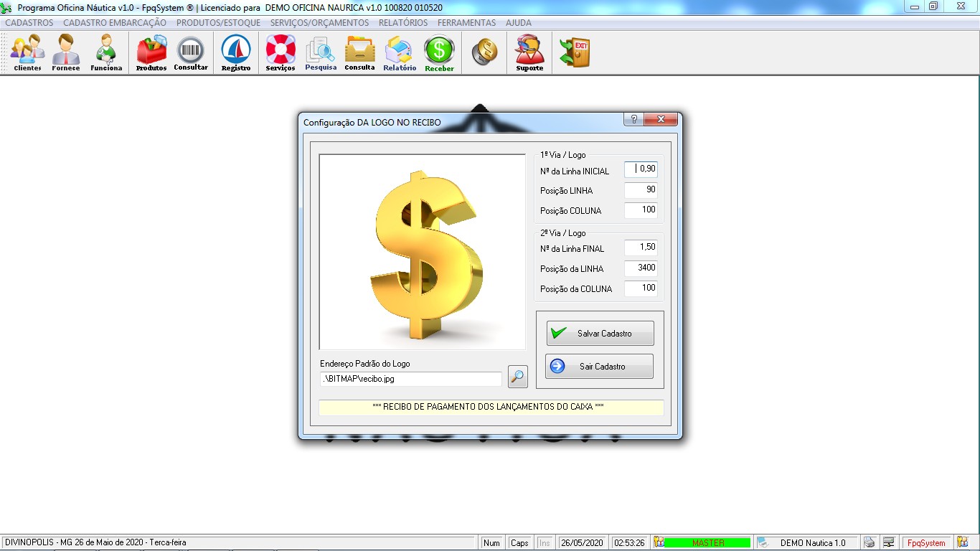Open the PRODUTOS/ESTOQUE menu

tap(219, 23)
